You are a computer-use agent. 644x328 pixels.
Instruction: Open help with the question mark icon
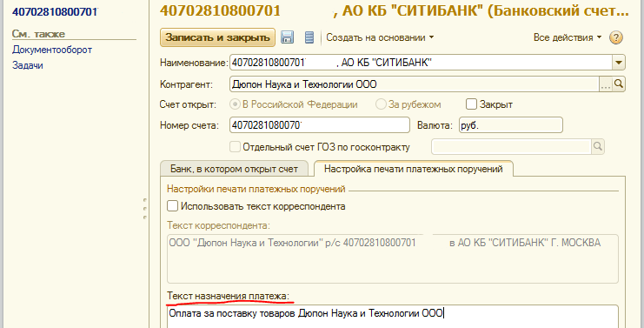tap(615, 37)
